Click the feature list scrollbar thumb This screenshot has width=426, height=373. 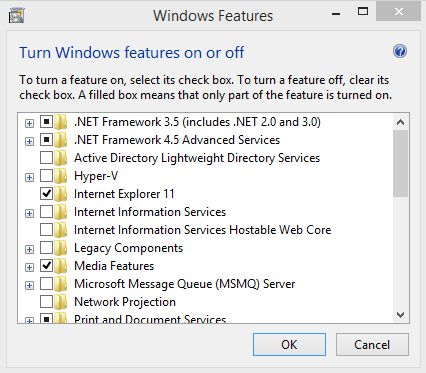[400, 163]
